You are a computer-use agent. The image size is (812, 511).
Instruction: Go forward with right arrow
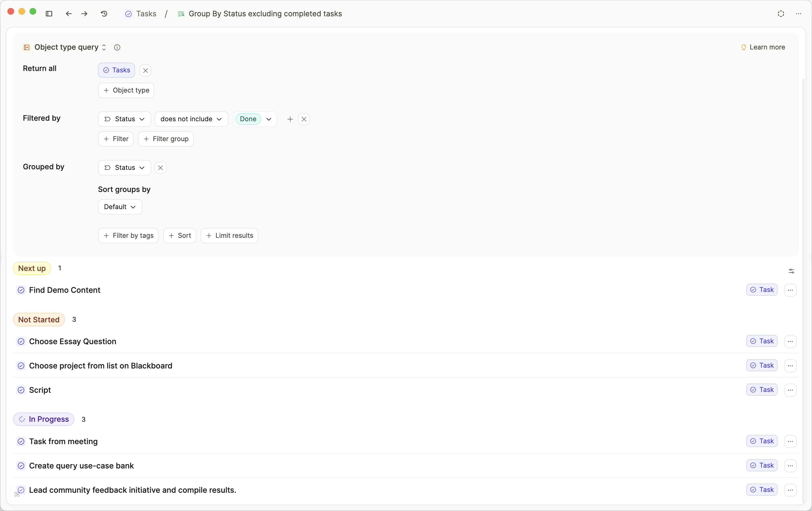pos(84,14)
